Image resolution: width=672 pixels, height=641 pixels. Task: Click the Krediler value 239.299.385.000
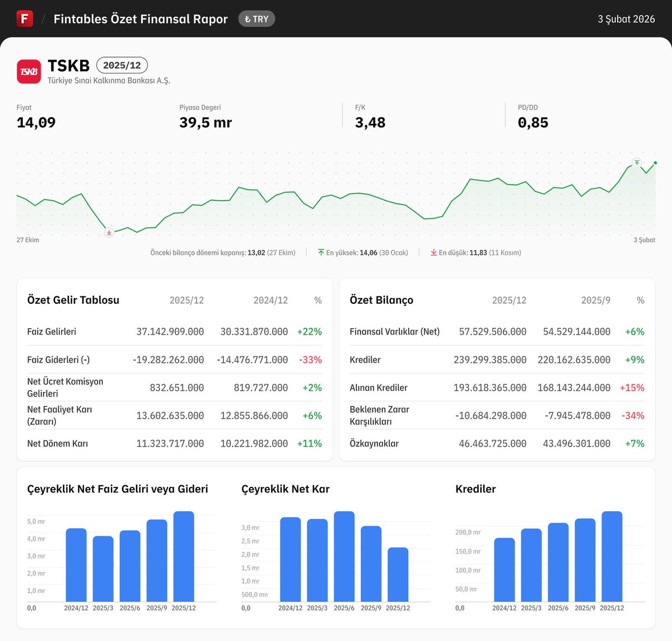(490, 360)
